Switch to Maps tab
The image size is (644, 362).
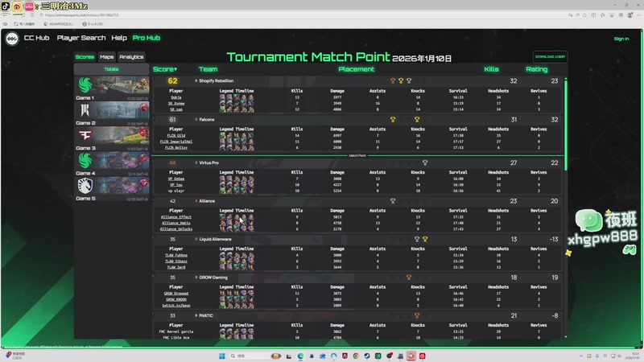(x=106, y=56)
